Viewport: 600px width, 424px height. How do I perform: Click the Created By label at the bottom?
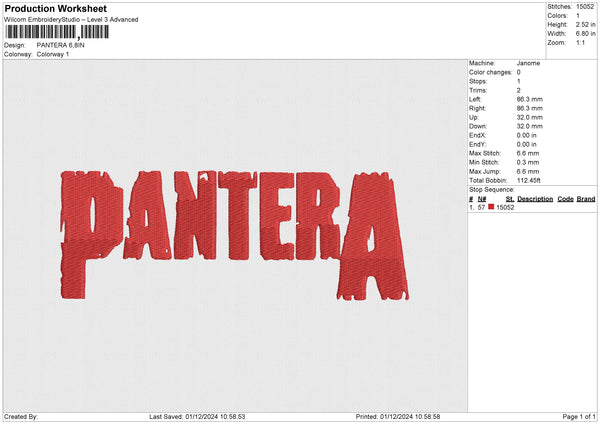click(21, 416)
